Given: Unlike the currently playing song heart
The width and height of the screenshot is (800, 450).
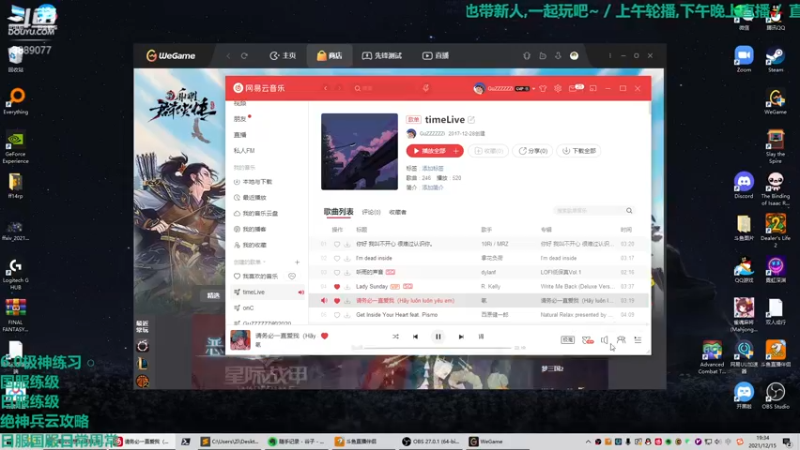Looking at the screenshot, I should pyautogui.click(x=324, y=336).
